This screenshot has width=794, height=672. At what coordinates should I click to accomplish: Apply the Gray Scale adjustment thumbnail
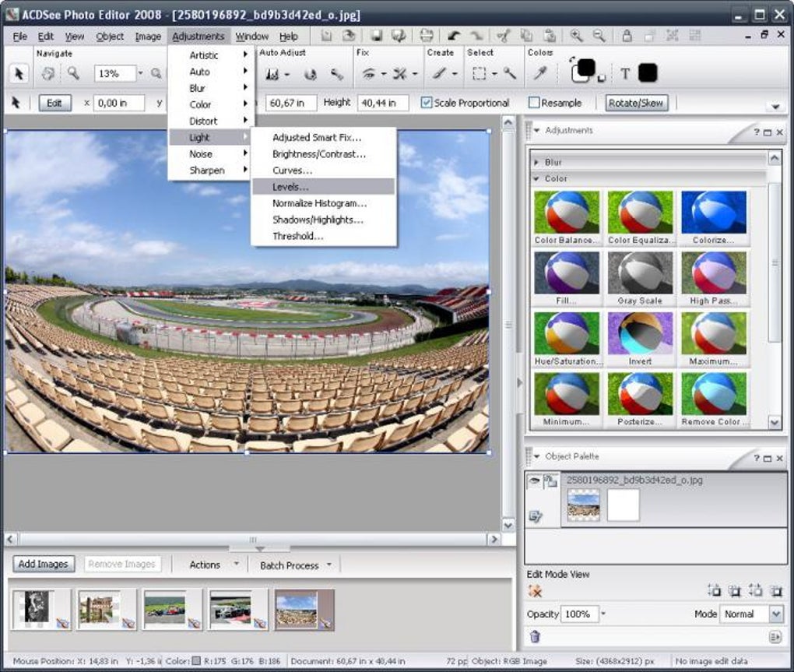640,277
